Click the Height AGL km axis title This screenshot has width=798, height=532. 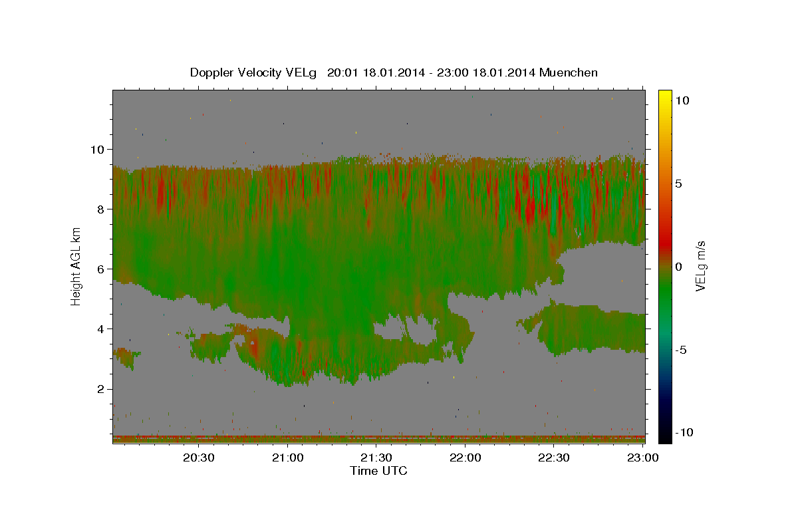click(76, 267)
